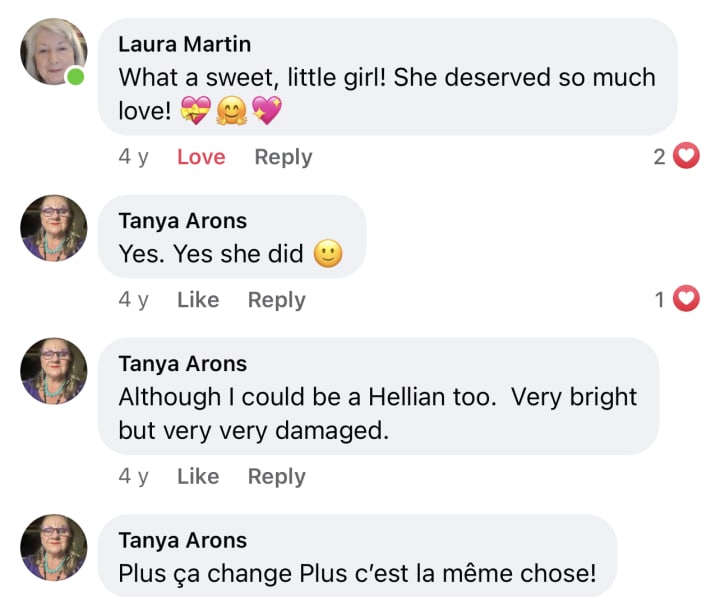This screenshot has width=720, height=597.
Task: Click Laura Martin's profile picture
Action: tap(54, 51)
